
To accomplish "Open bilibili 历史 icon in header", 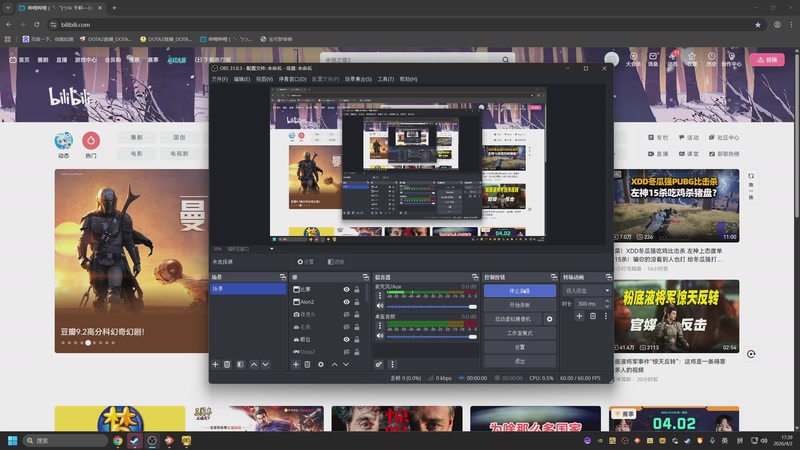I will (711, 59).
